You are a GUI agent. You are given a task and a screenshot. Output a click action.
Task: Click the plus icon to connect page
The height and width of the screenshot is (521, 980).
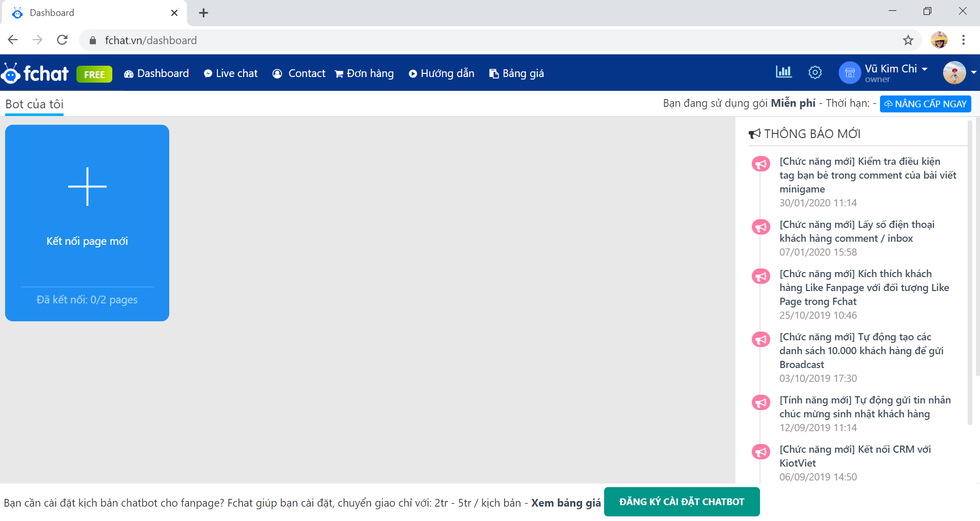coord(87,186)
